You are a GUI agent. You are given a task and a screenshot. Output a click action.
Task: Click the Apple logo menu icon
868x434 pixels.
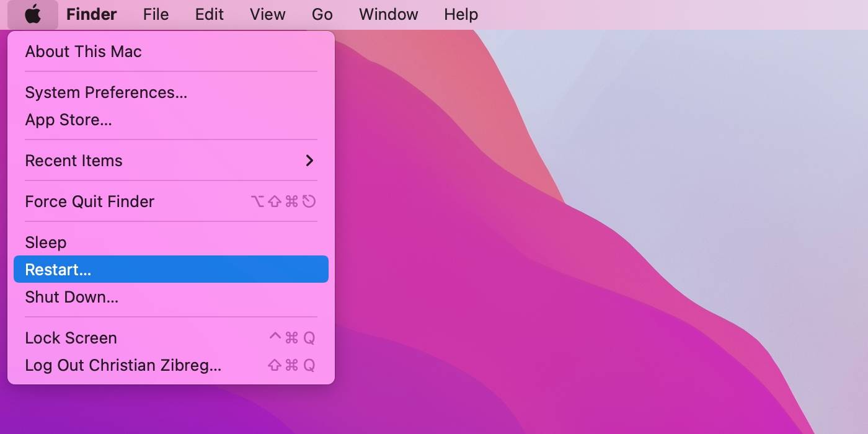tap(33, 14)
